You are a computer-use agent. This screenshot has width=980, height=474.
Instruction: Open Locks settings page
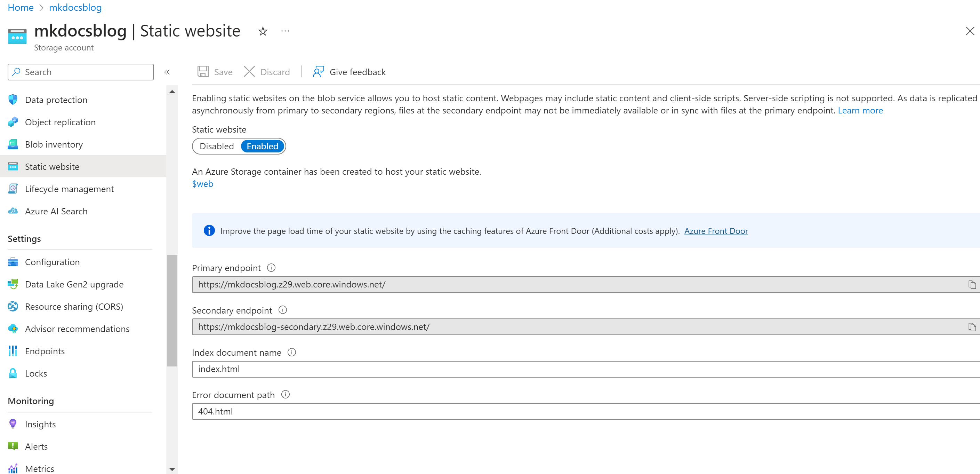coord(83,373)
